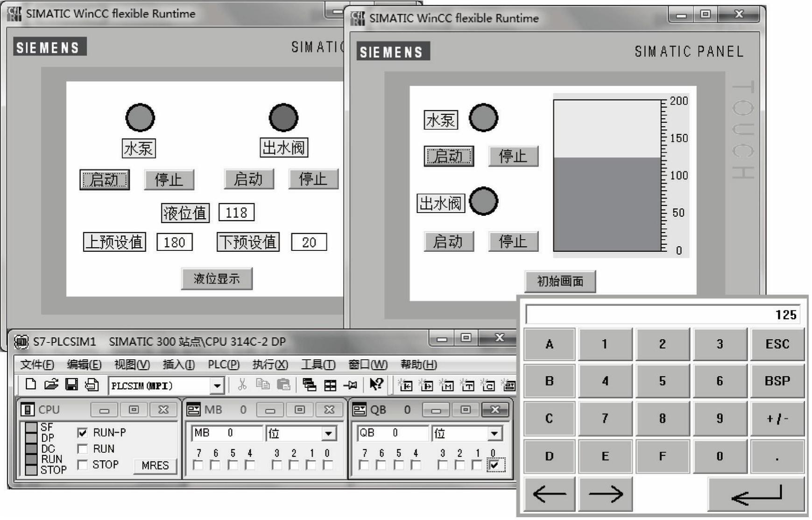
Task: Insert input variable via first insert icon
Action: [405, 385]
